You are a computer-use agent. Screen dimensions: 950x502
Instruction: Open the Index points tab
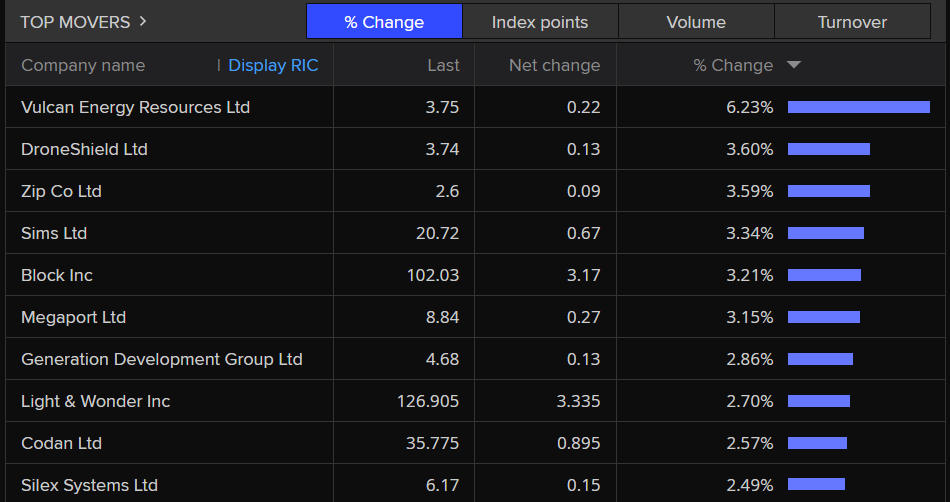pyautogui.click(x=540, y=22)
